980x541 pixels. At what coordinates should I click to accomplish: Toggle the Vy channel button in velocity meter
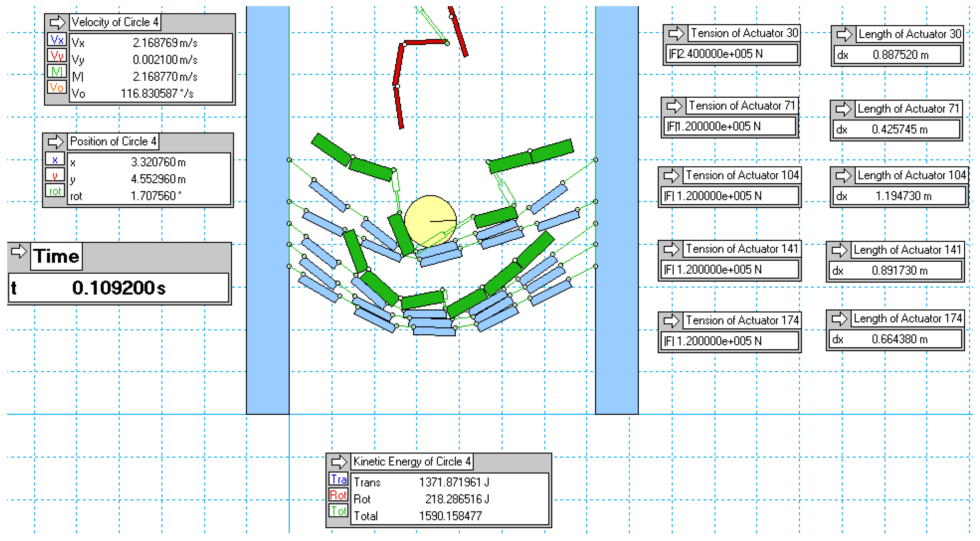pos(57,55)
